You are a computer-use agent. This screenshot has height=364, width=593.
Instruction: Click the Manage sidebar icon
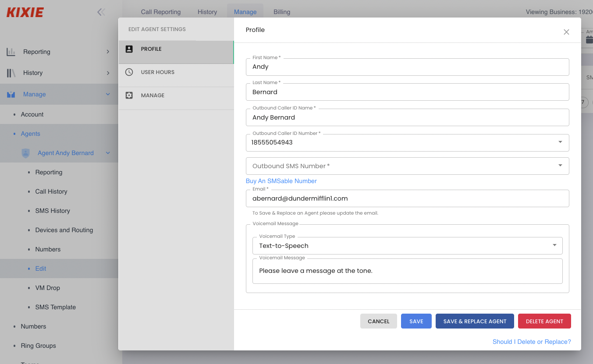[11, 94]
